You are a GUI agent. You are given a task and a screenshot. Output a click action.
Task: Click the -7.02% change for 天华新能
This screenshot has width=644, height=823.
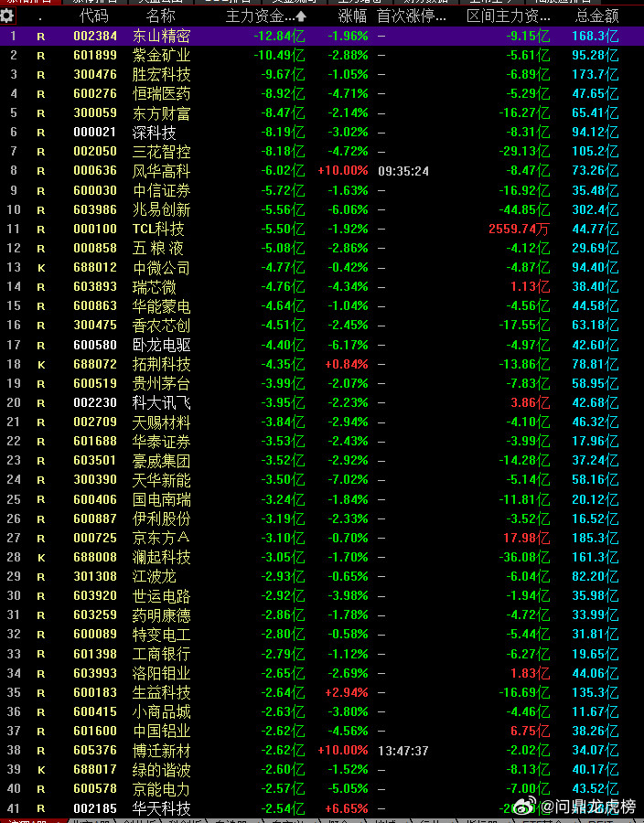[348, 480]
